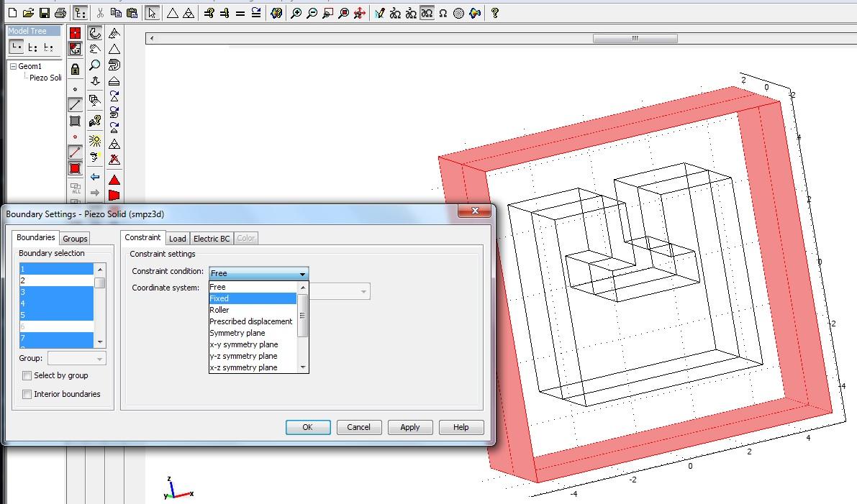This screenshot has width=857, height=504.
Task: Click the New model icon
Action: tap(12, 13)
